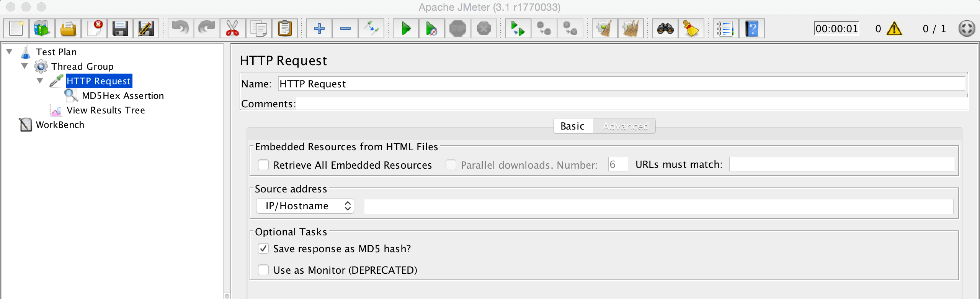Click Start no pauses icon
Viewport: 980px width, 299px height.
point(432,29)
